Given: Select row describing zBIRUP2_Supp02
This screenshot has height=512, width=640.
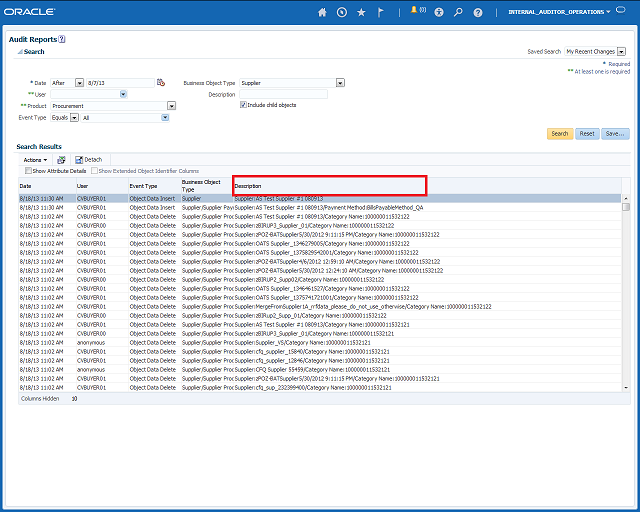Looking at the screenshot, I should click(320, 279).
